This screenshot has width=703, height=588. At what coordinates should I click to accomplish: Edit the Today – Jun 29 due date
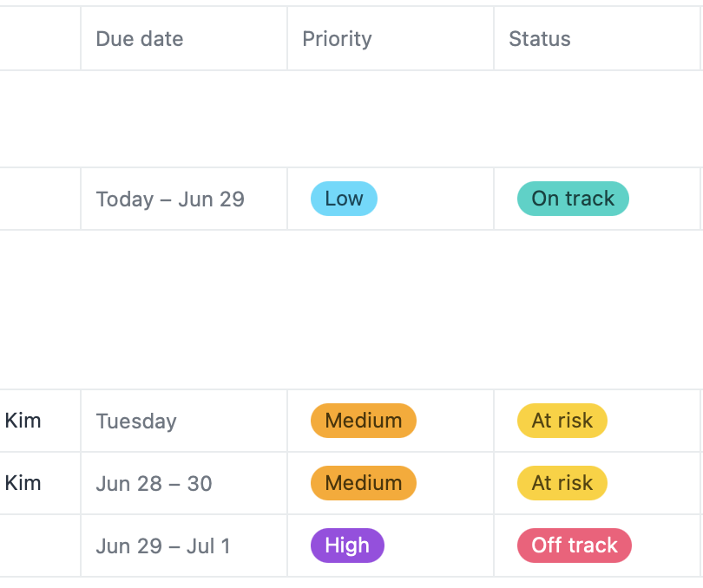coord(170,199)
